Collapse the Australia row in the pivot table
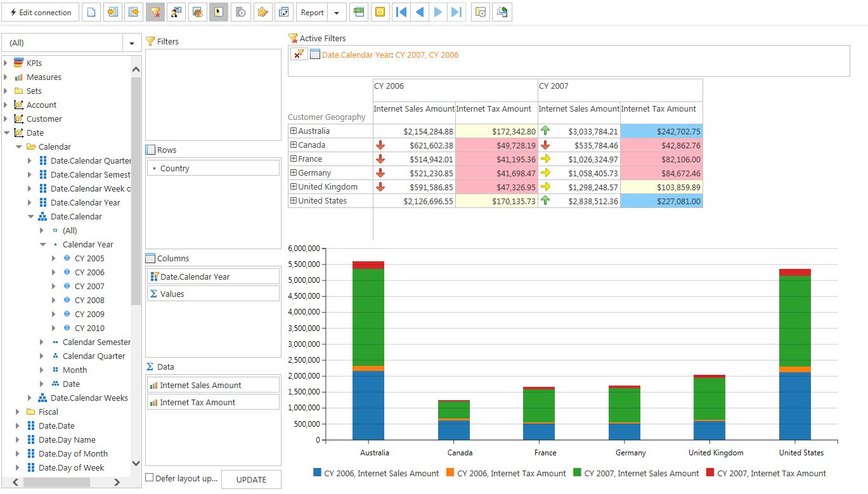Viewport: 868px width, 494px height. (294, 131)
